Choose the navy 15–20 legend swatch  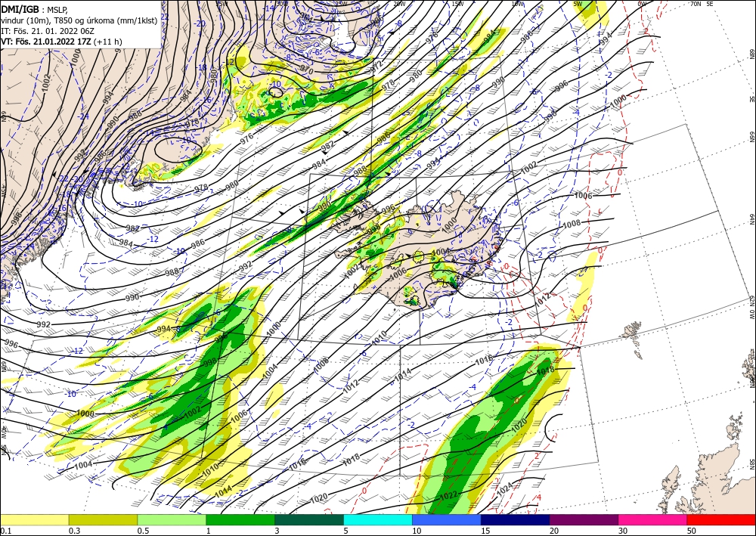516,519
